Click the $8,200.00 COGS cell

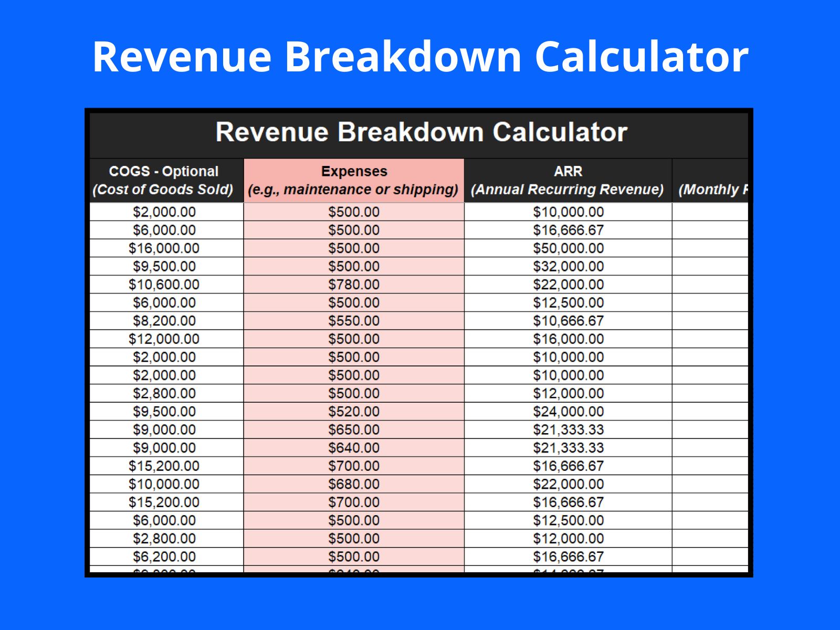[x=164, y=321]
